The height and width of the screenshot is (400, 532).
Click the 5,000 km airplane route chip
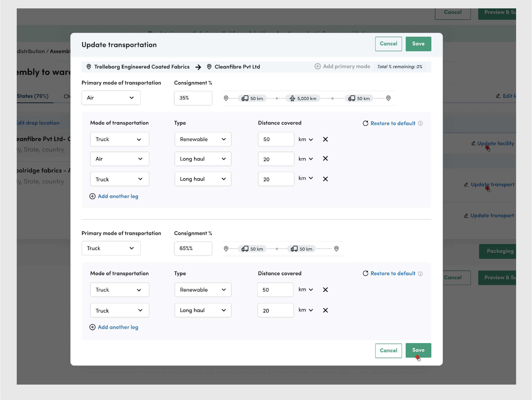point(303,98)
